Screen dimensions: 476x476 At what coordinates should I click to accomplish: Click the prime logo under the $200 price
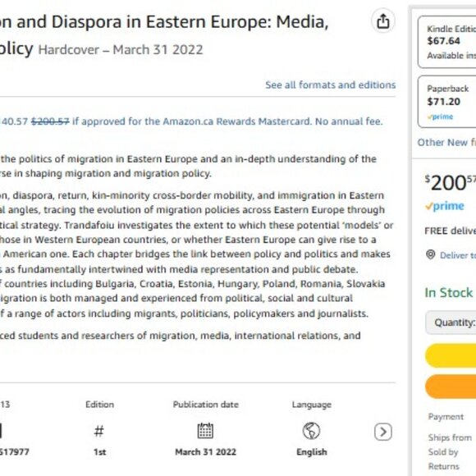(445, 206)
